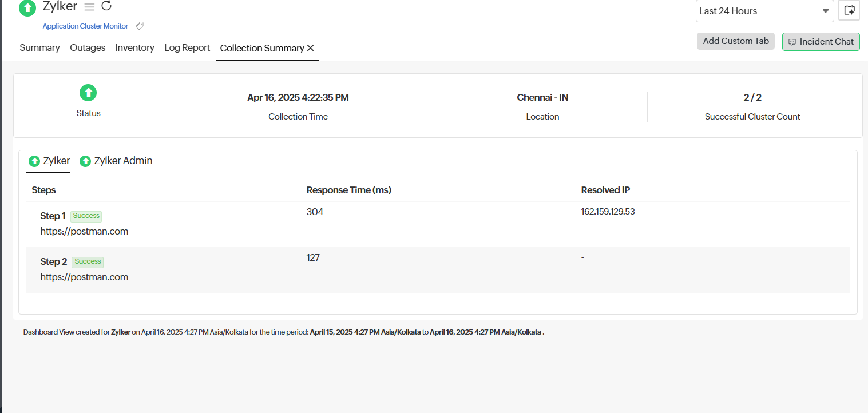This screenshot has height=413, width=868.
Task: Open the Last 24 Hours time period dropdown
Action: 758,11
